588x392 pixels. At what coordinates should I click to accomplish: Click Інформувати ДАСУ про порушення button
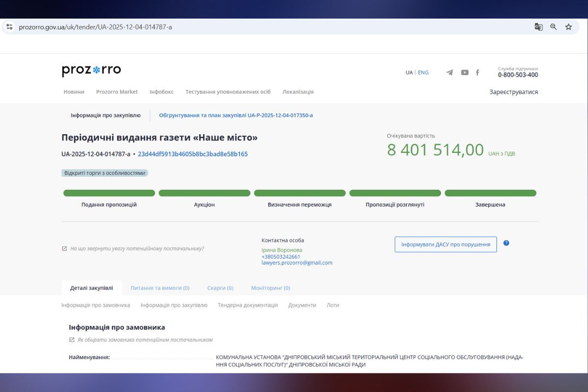point(445,245)
